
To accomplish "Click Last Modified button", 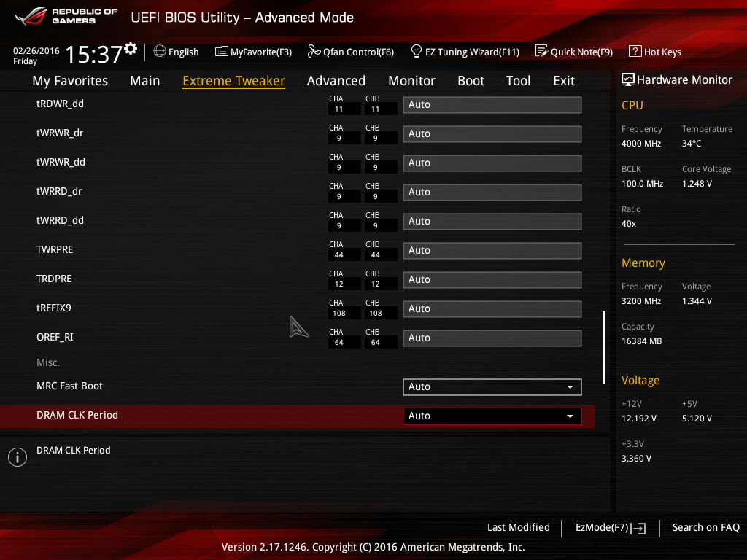I will click(519, 527).
